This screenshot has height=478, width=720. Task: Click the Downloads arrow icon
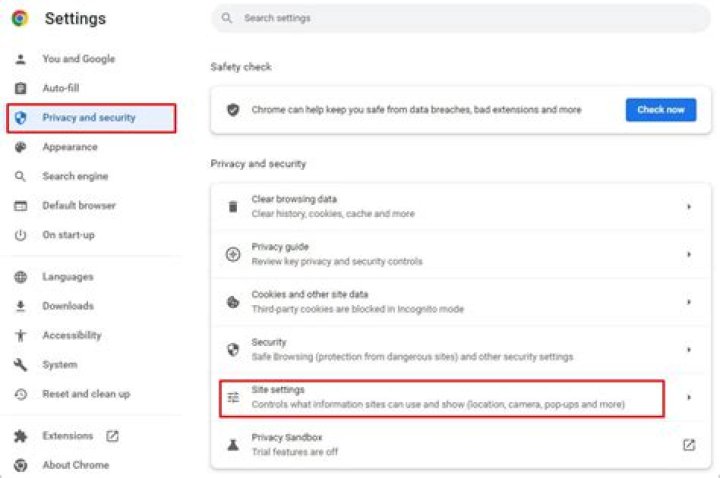[20, 306]
